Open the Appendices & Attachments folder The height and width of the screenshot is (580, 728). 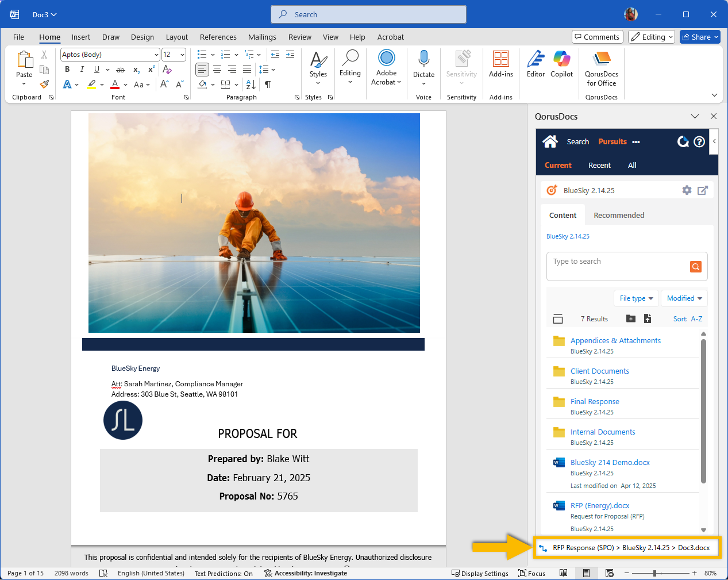tap(615, 340)
